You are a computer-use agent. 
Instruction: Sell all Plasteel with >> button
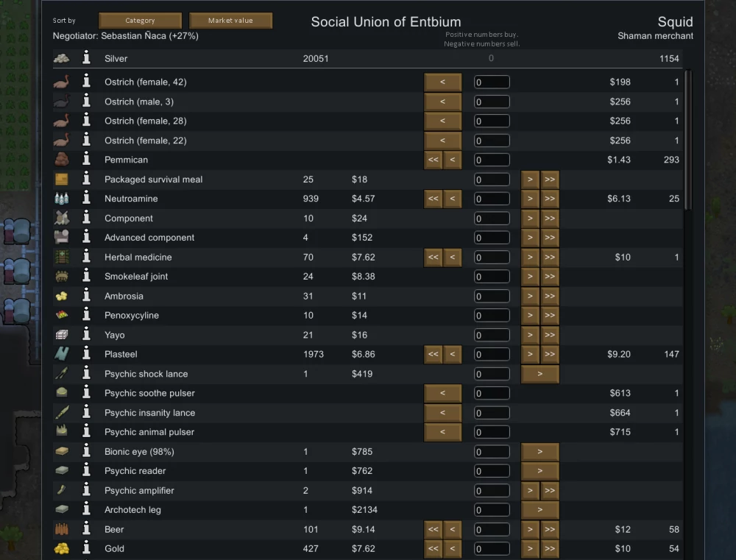pyautogui.click(x=550, y=355)
